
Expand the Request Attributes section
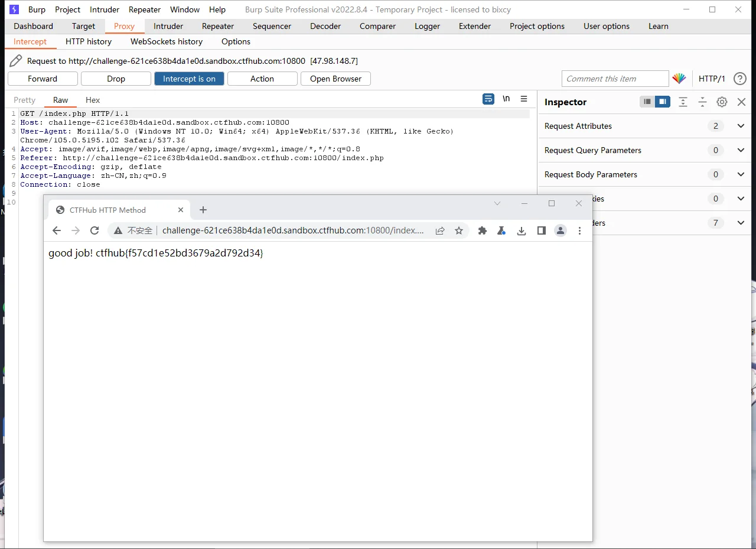click(741, 126)
